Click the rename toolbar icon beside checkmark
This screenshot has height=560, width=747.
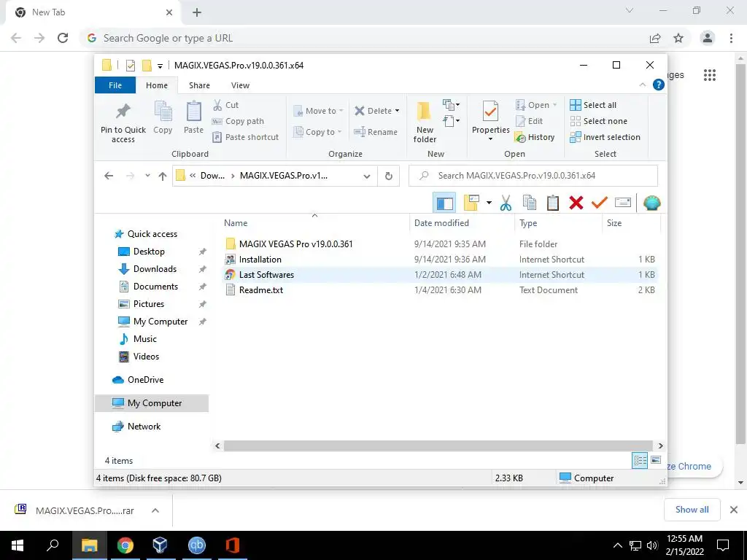tap(623, 203)
